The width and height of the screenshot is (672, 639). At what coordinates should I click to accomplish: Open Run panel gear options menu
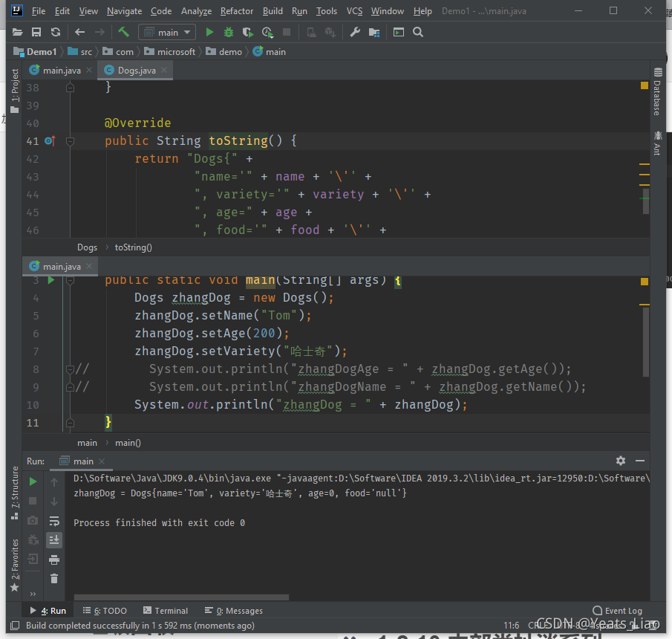(x=621, y=461)
